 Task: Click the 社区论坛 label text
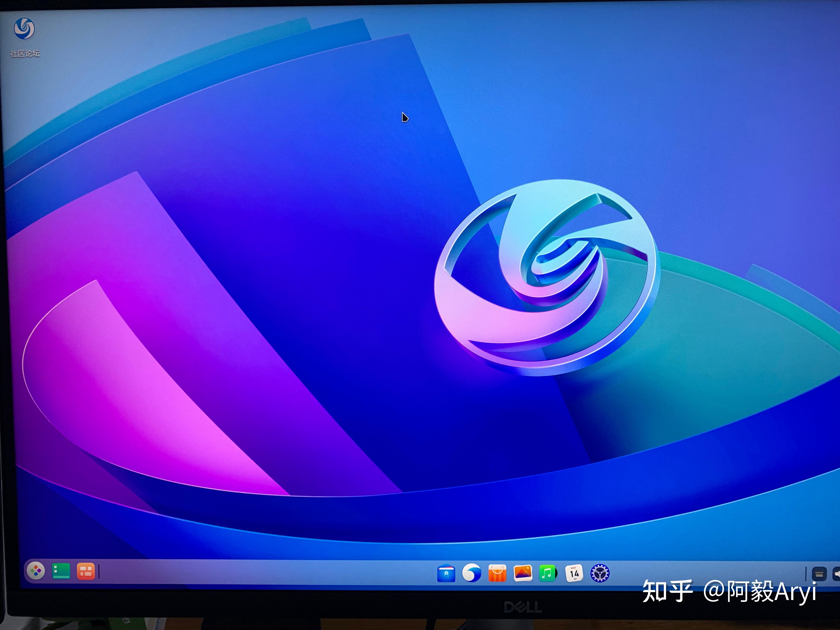click(x=25, y=54)
